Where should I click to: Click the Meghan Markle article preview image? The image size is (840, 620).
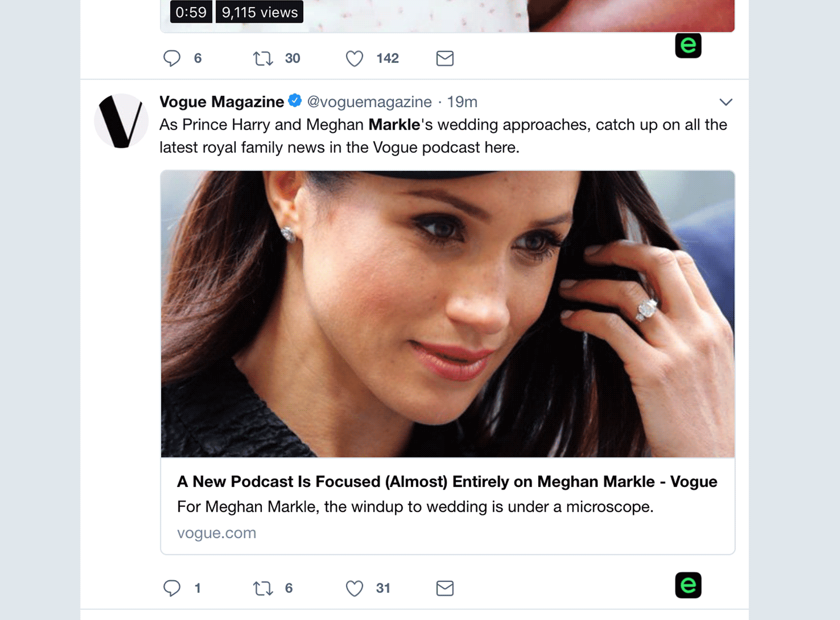[447, 313]
